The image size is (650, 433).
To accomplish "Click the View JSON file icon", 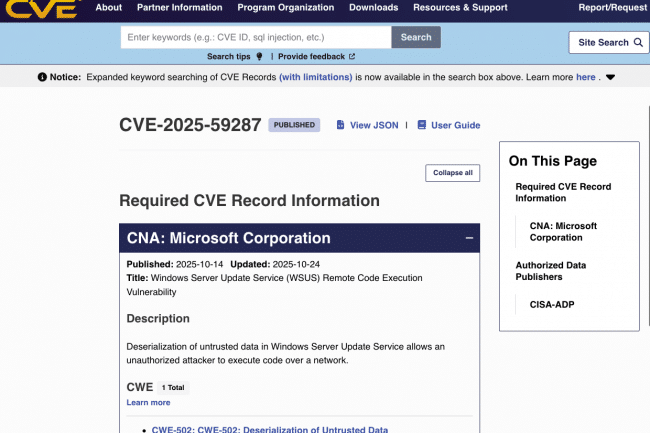I will click(x=340, y=125).
